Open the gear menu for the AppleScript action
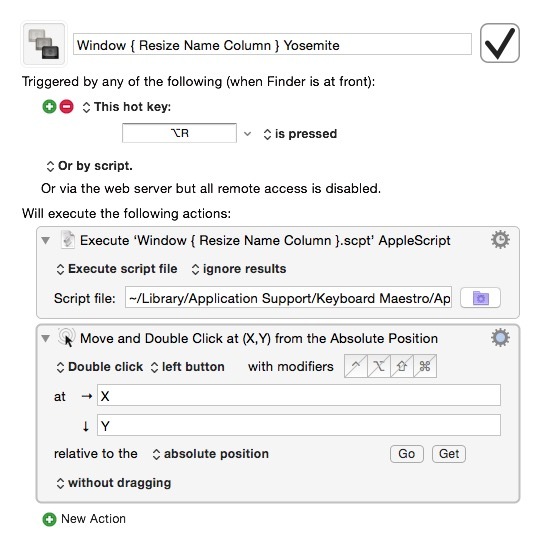Viewport: 541px width, 547px height. (x=500, y=240)
